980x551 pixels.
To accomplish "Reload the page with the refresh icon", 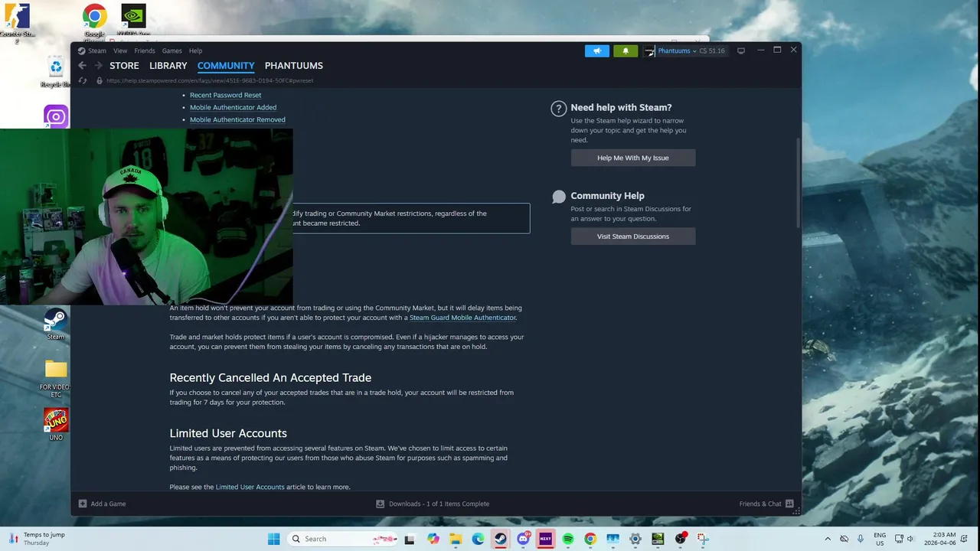I will (x=83, y=80).
